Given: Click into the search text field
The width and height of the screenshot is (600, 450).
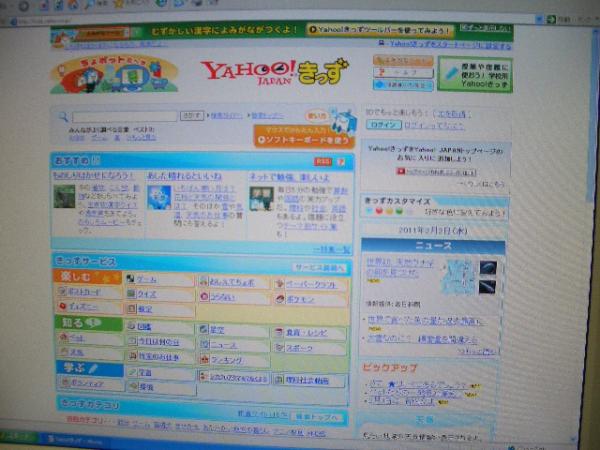Looking at the screenshot, I should 125,116.
